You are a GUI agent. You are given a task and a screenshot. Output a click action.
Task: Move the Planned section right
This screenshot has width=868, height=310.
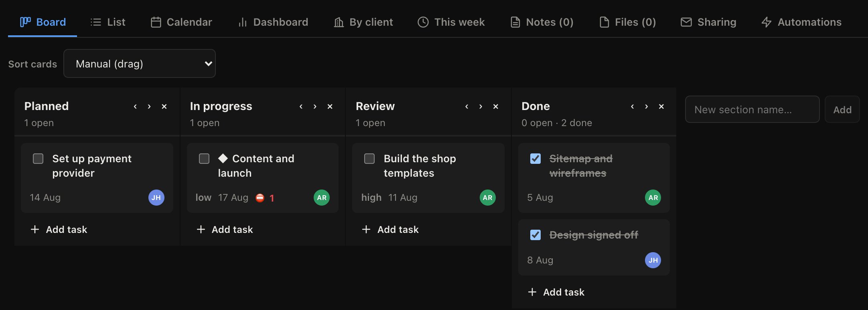149,106
